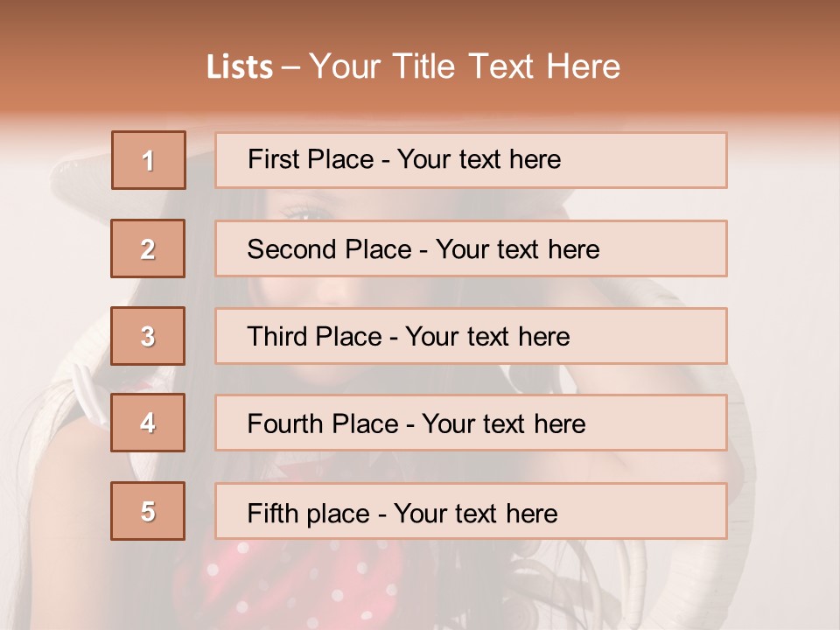Select the number 4 square
Viewport: 840px width, 630px height.
point(148,423)
